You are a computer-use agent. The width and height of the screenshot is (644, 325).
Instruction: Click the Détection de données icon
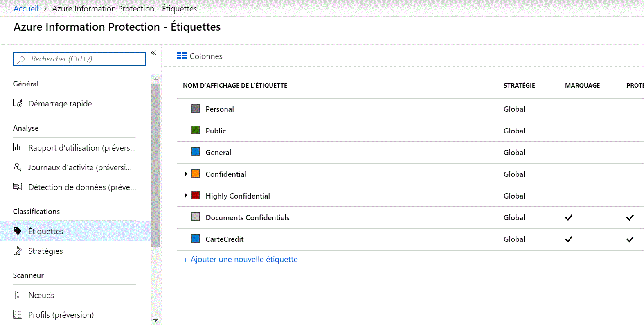coord(18,187)
